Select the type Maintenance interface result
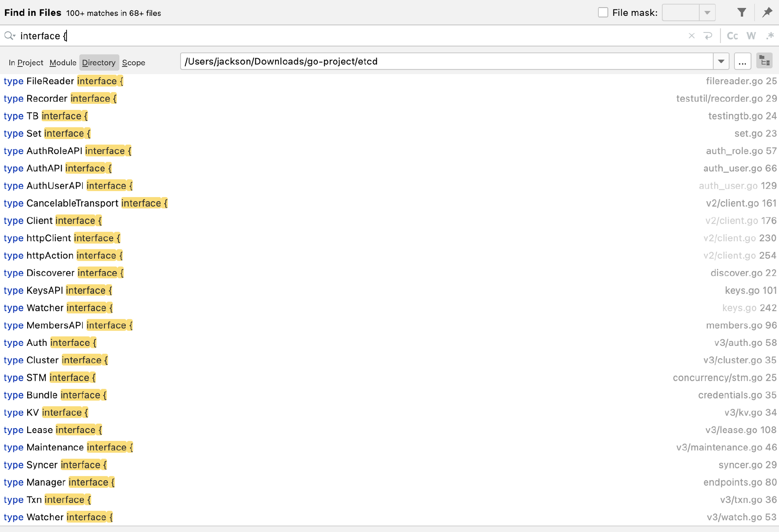779x532 pixels. 68,447
